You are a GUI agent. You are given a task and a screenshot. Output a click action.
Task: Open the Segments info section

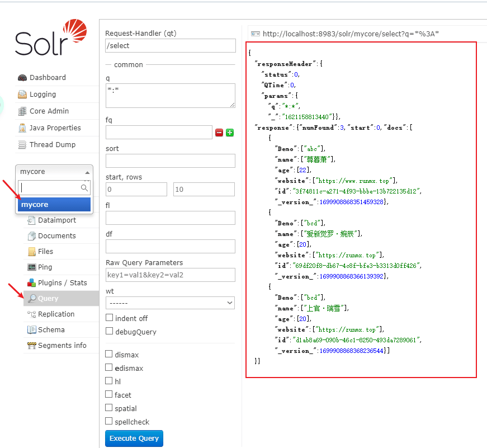[x=62, y=346]
